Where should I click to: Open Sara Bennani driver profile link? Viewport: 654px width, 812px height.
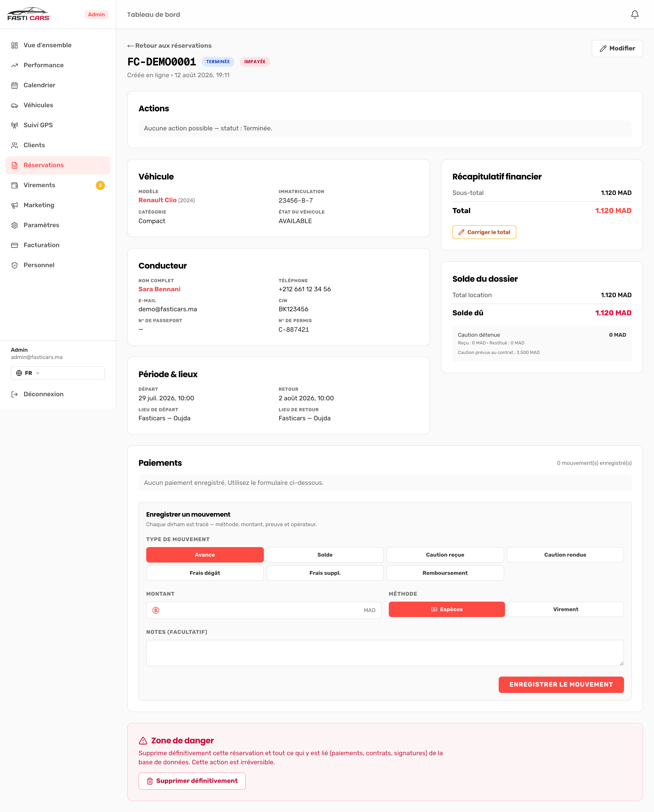[159, 289]
